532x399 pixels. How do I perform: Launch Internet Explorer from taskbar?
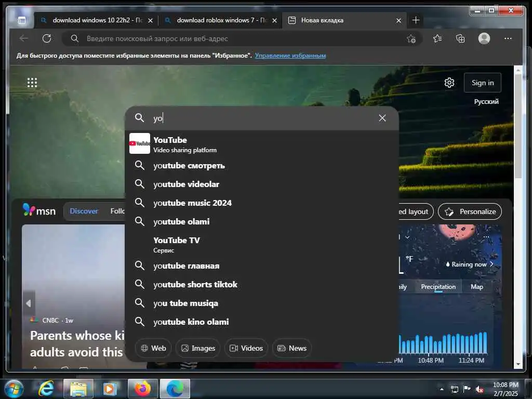click(x=46, y=389)
